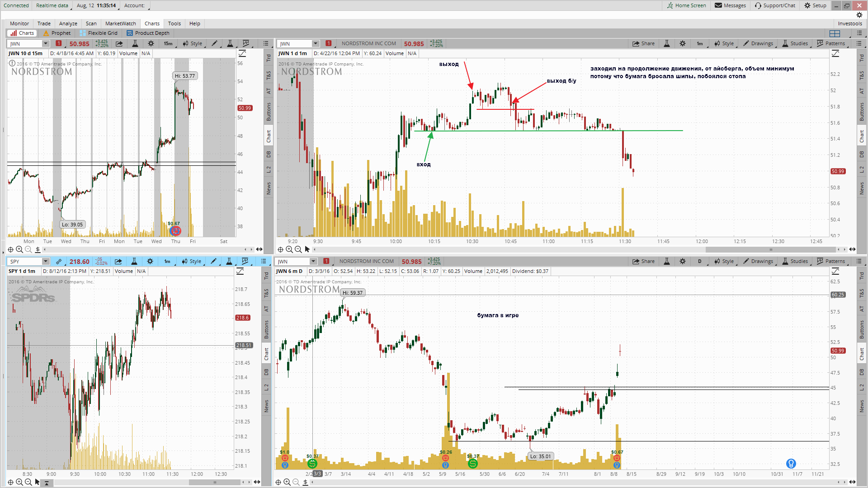Open the Home Screen button

pos(686,5)
